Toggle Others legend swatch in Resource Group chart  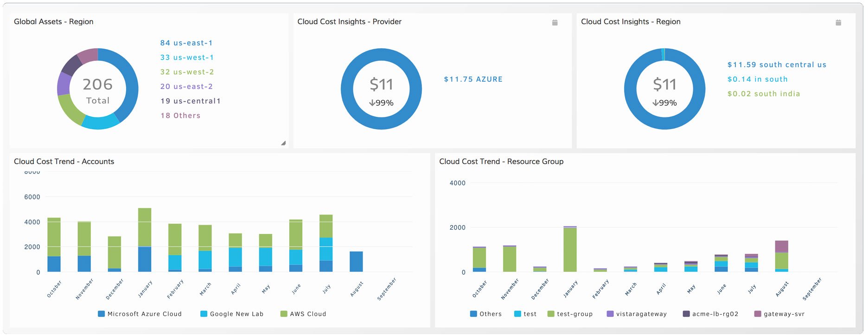(x=473, y=314)
